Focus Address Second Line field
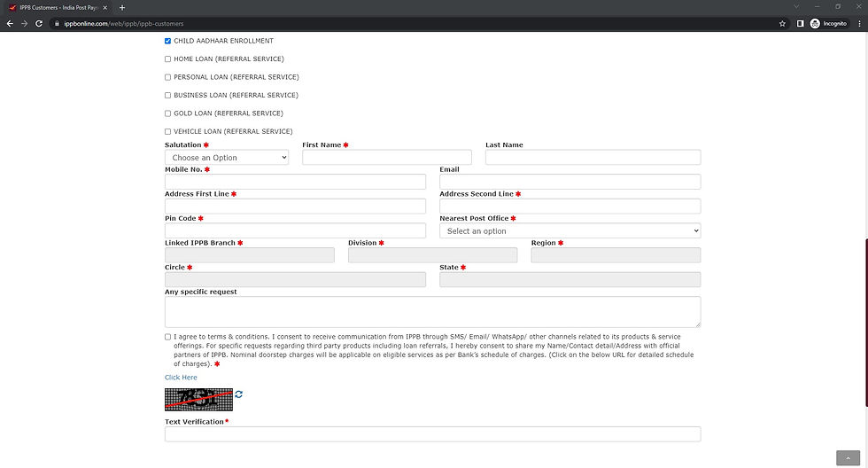Viewport: 868px width, 468px height. coord(570,206)
